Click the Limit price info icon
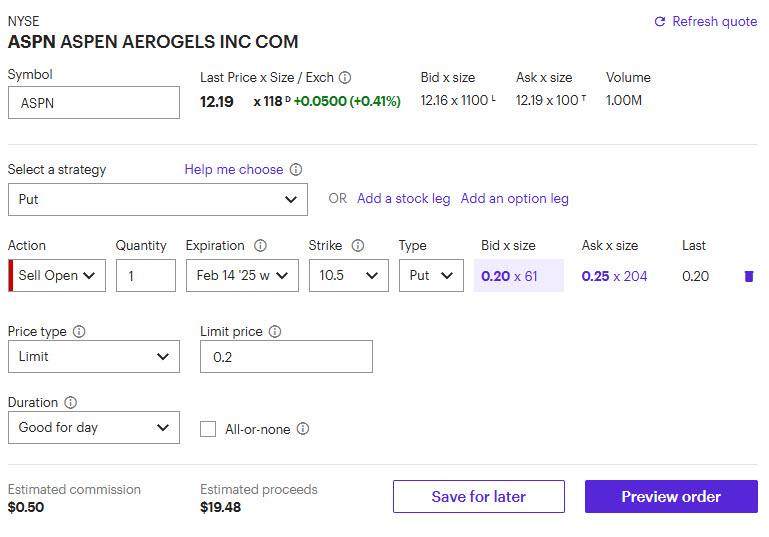The width and height of the screenshot is (769, 537). 275,331
